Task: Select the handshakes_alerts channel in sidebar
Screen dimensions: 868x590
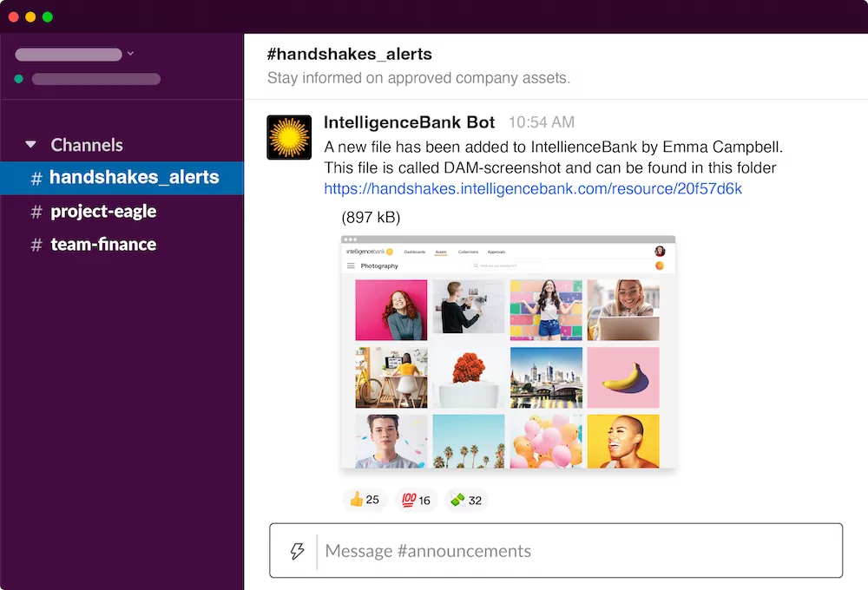Action: [122, 178]
